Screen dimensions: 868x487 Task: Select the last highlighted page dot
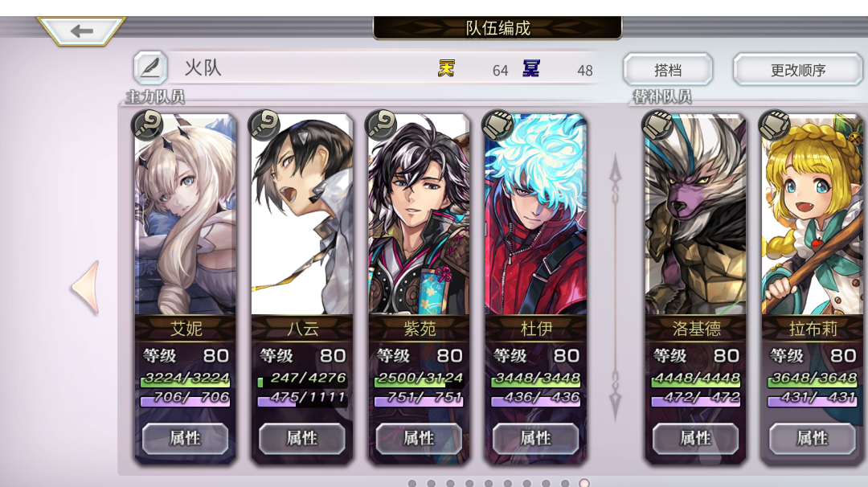583,483
